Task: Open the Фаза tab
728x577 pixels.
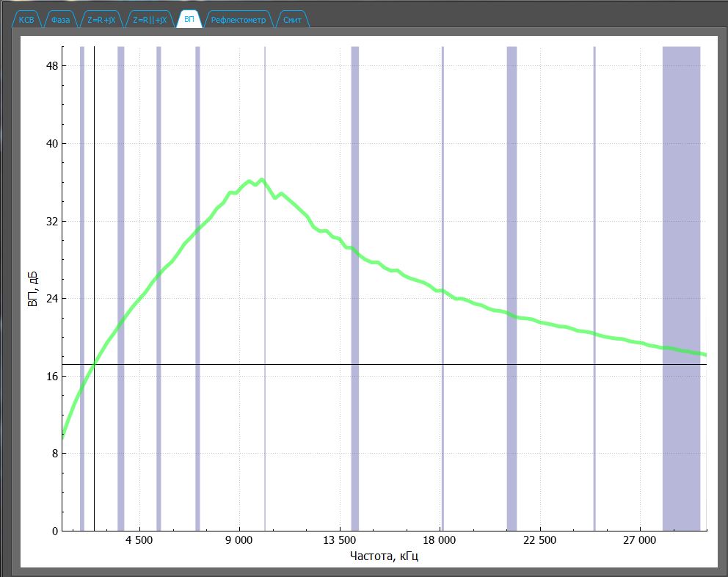Action: click(60, 21)
